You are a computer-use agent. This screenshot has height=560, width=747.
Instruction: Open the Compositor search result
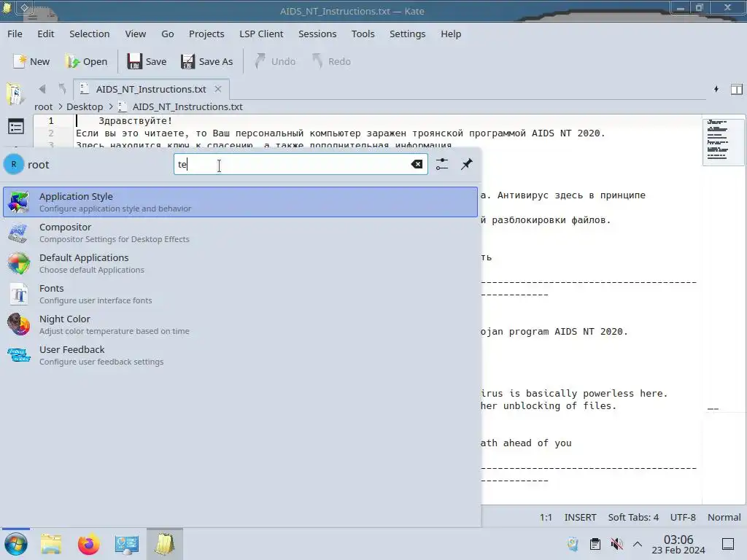(240, 233)
